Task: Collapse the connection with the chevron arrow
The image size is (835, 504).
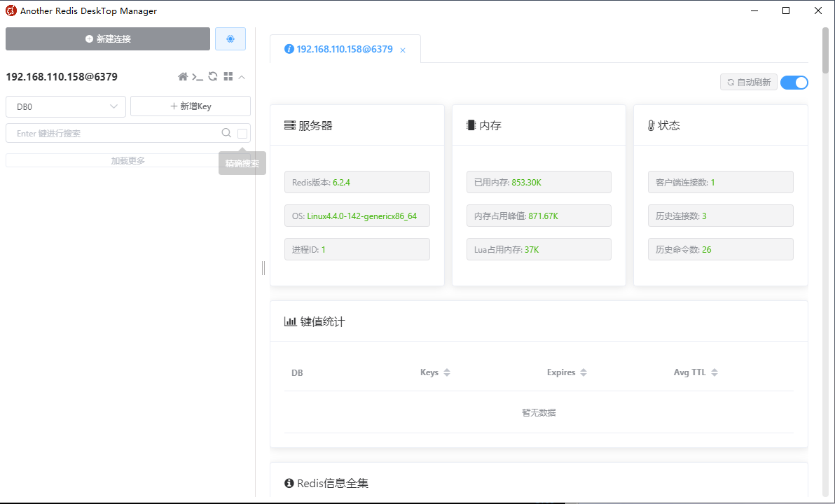Action: 241,77
